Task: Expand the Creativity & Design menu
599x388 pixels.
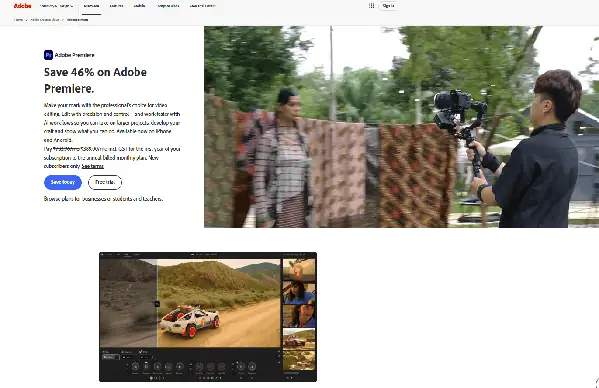Action: 57,6
